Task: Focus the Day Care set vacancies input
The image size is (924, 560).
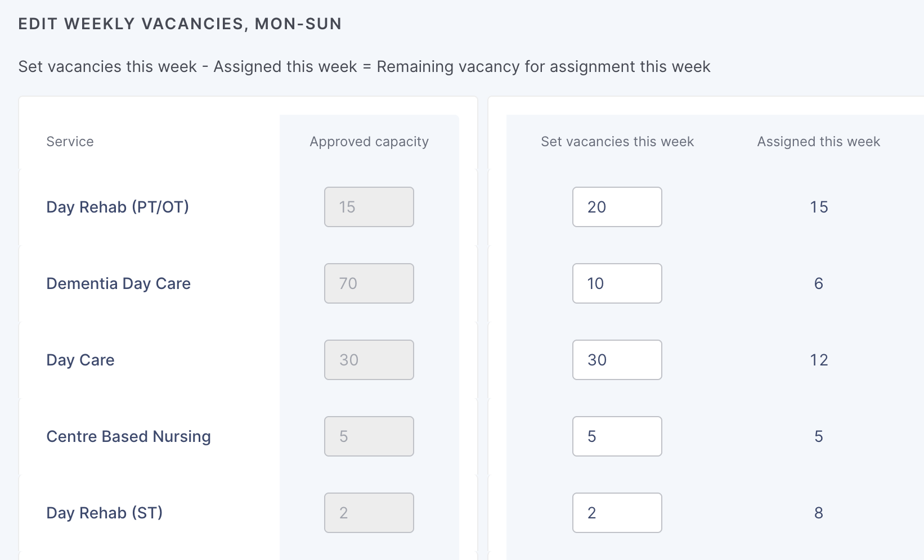Action: 617,360
